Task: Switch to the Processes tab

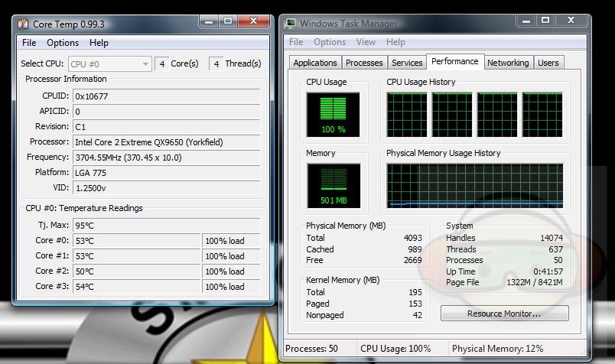Action: [364, 63]
